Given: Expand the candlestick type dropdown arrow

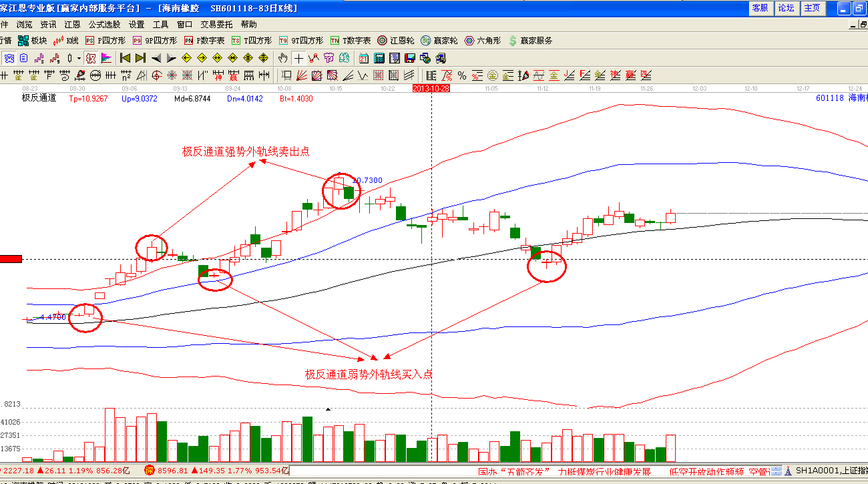Looking at the screenshot, I should point(79,58).
